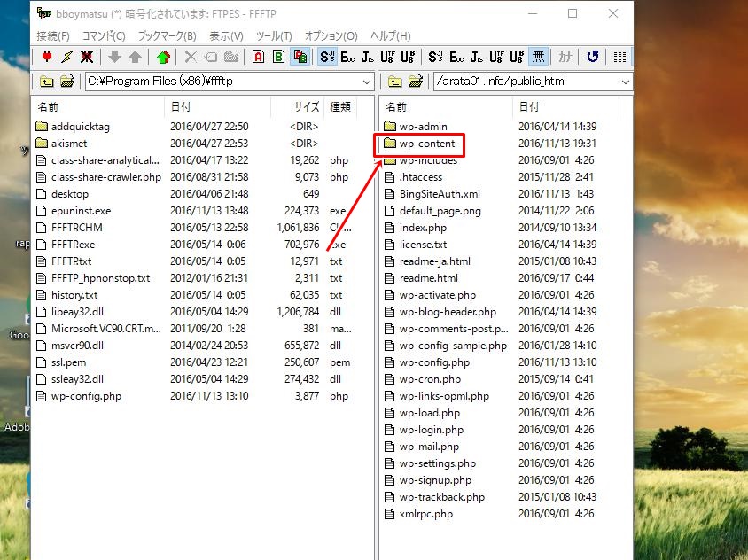
Task: Select the local wp-config.php file
Action: coord(79,396)
